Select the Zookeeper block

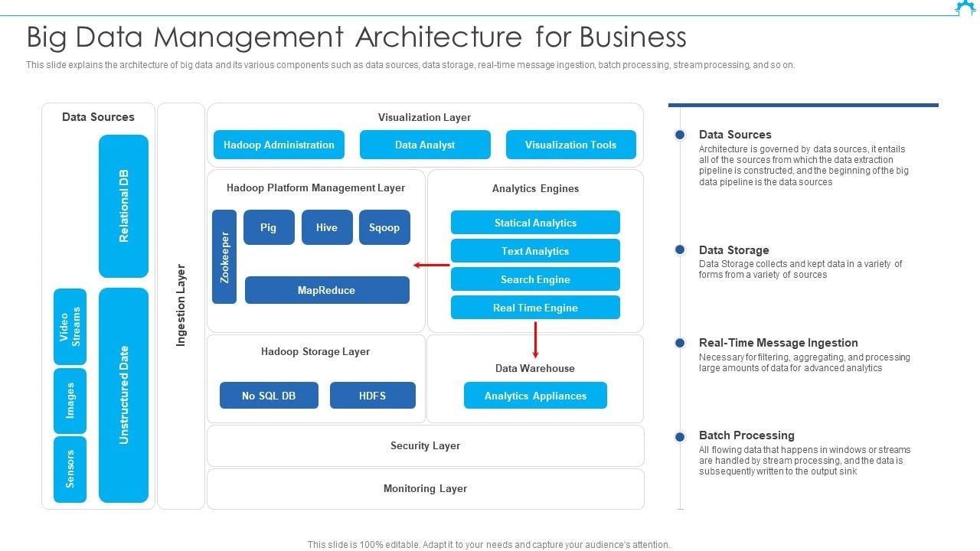tap(224, 256)
